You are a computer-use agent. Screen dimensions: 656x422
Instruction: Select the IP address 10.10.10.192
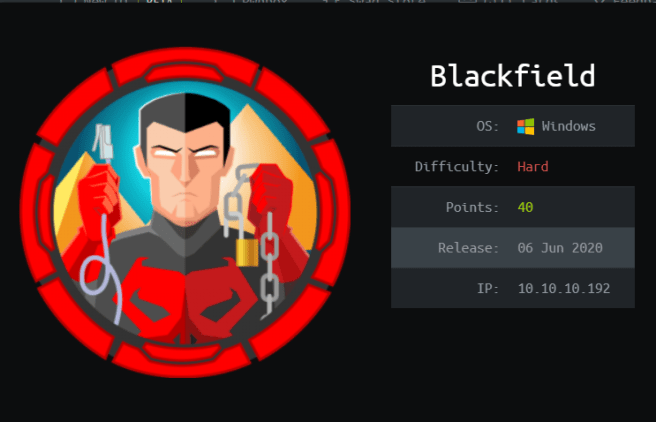point(564,289)
